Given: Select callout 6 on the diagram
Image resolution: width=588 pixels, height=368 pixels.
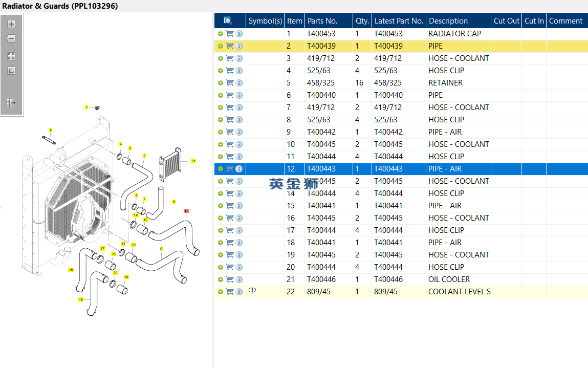Looking at the screenshot, I should point(174,202).
